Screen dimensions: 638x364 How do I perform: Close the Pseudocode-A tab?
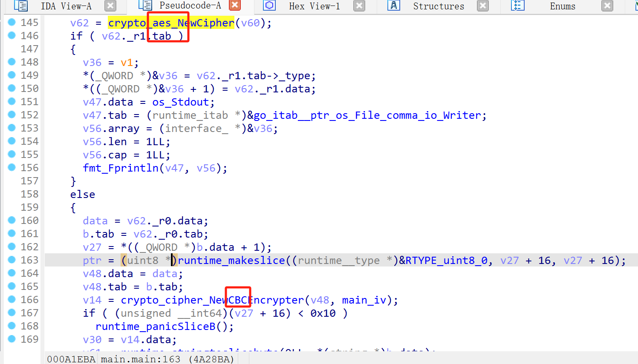[235, 6]
